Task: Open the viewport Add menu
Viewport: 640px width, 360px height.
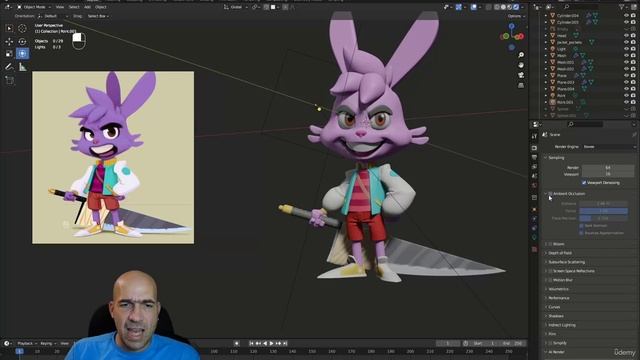Action: click(x=87, y=7)
